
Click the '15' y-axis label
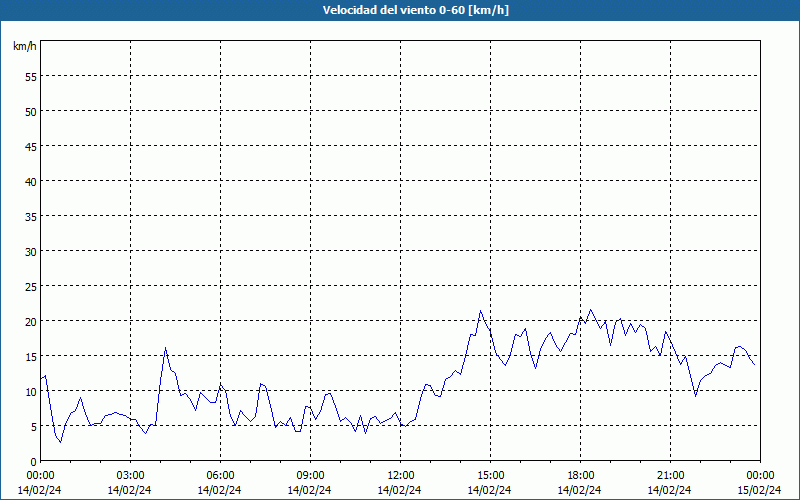tap(31, 357)
